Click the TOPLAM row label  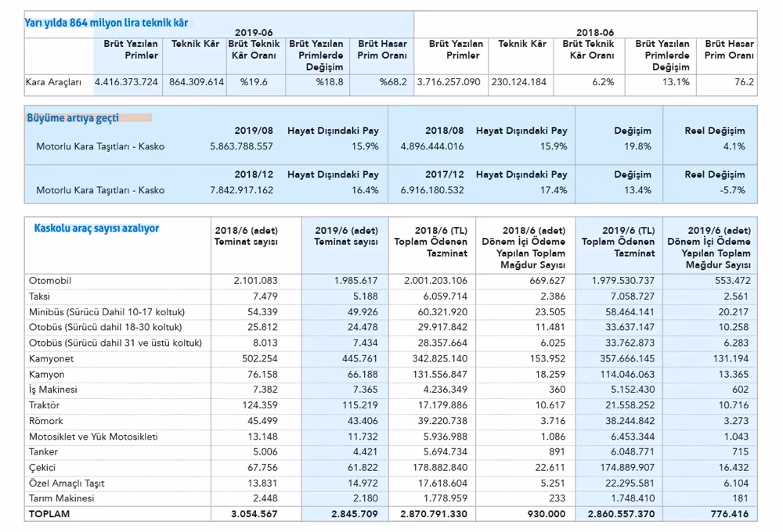49,514
